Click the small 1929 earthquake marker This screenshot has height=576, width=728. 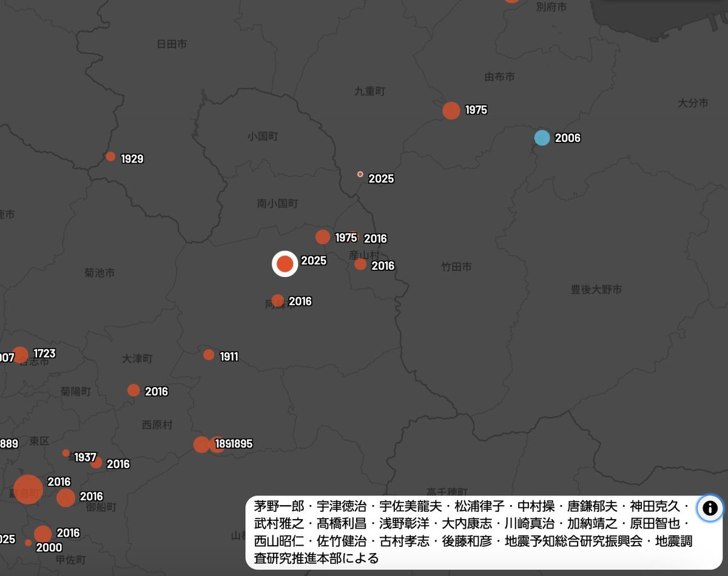[110, 156]
